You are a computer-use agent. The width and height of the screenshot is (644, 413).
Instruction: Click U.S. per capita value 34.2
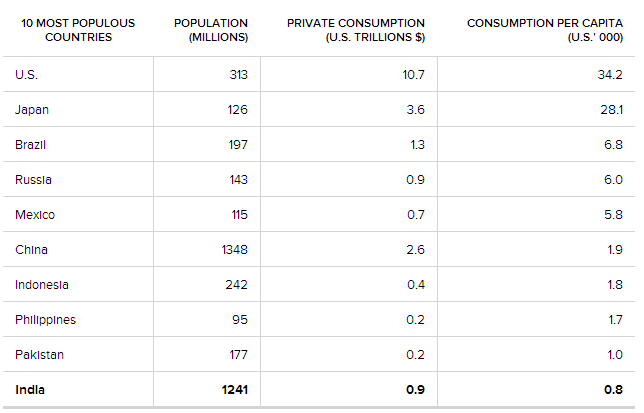(611, 75)
